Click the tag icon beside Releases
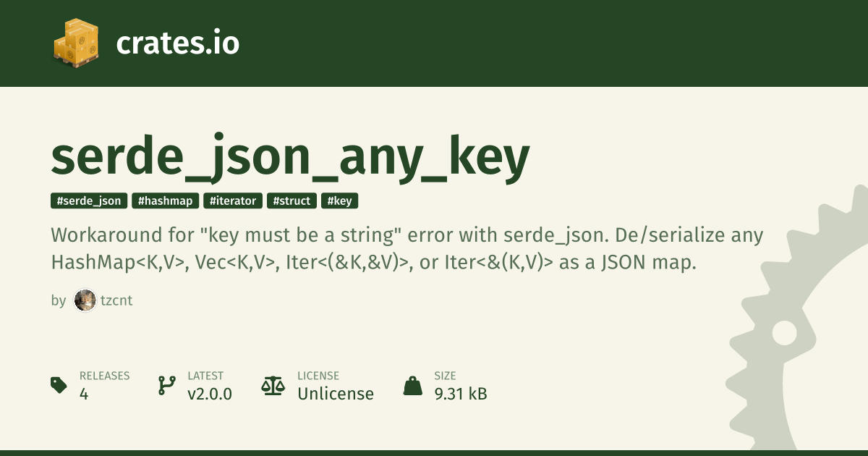Screen dimensions: 868x456 click(59, 385)
